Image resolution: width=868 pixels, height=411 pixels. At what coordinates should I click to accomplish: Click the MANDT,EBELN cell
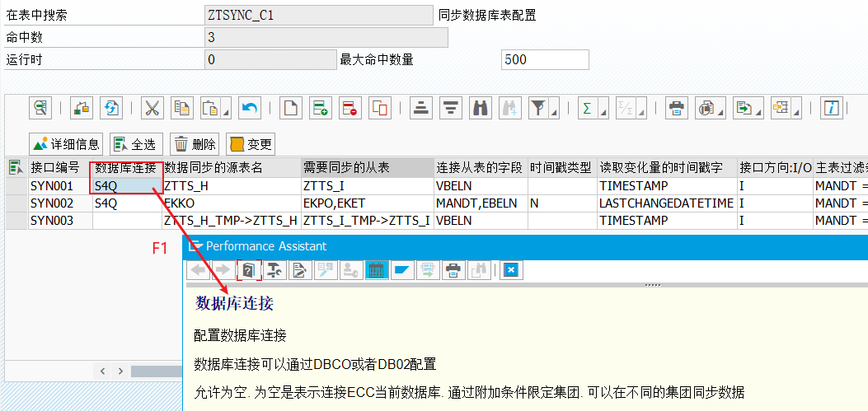481,203
